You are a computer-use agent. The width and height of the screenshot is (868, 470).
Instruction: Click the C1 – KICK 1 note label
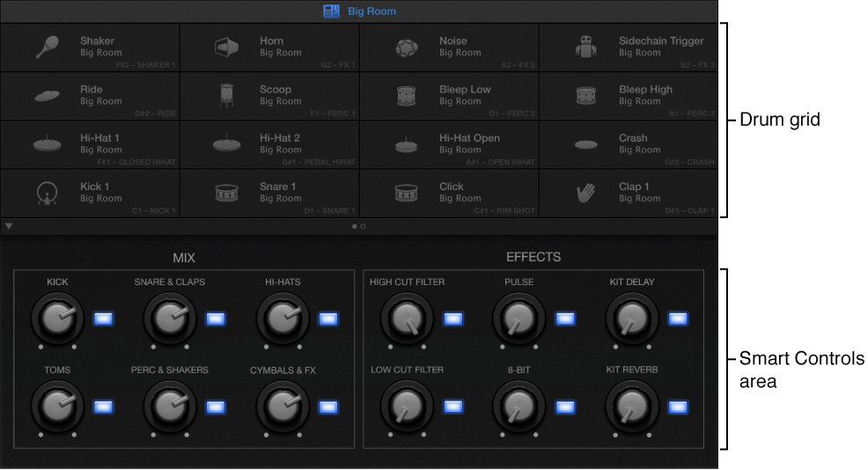click(x=154, y=211)
